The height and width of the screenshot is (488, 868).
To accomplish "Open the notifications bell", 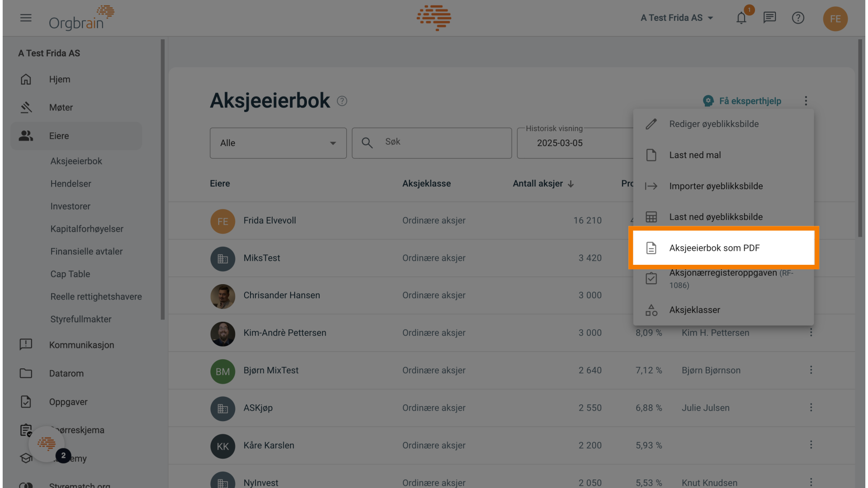I will point(741,18).
